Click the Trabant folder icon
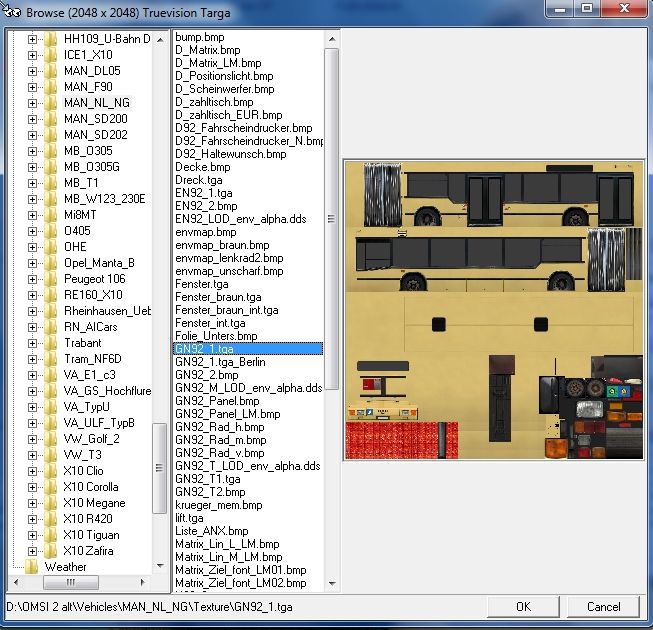This screenshot has width=653, height=630. click(x=51, y=343)
